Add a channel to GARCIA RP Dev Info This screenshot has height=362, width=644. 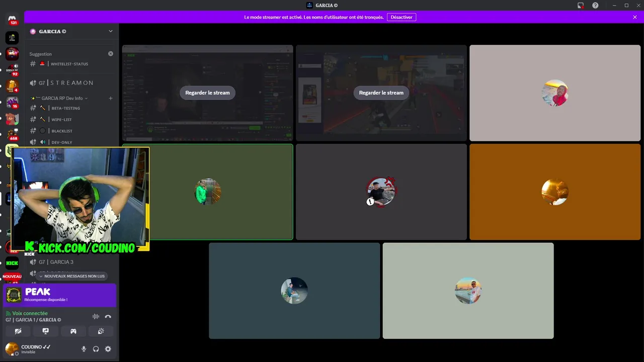pos(111,98)
